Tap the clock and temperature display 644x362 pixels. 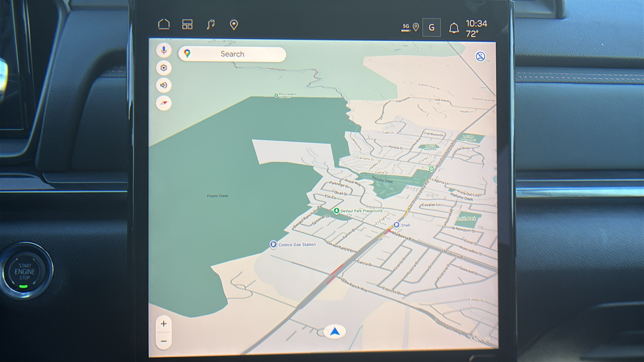pyautogui.click(x=476, y=29)
